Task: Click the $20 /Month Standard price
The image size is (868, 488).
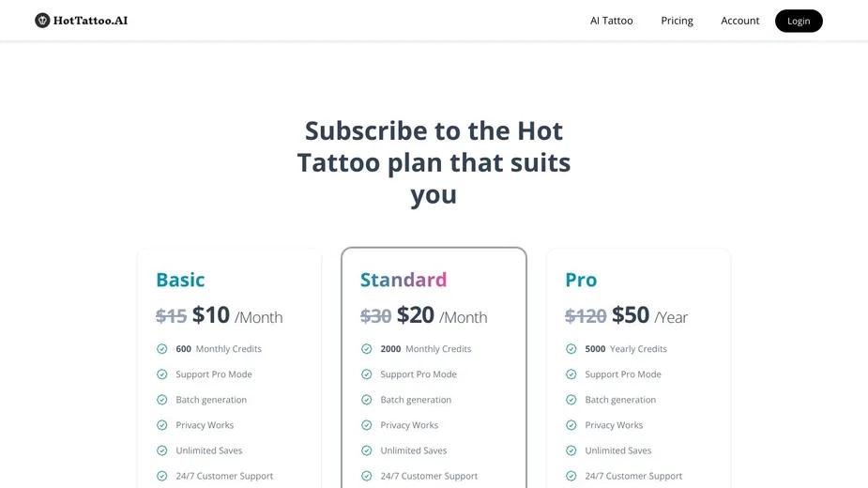Action: click(x=442, y=315)
